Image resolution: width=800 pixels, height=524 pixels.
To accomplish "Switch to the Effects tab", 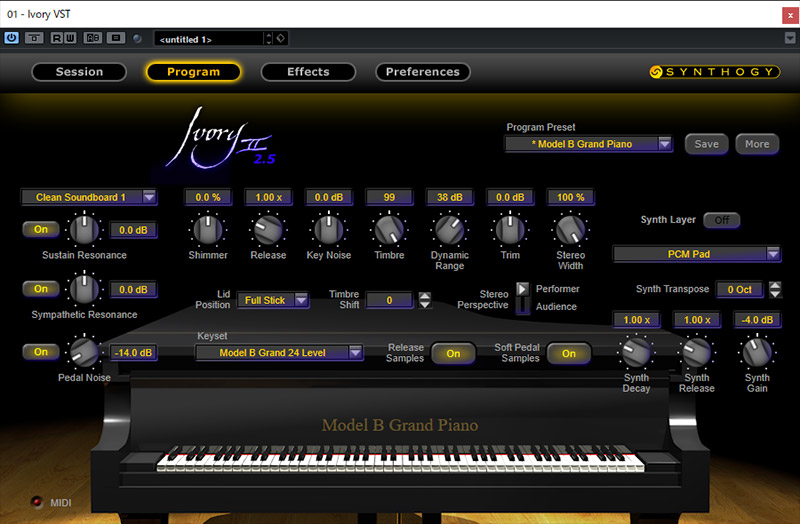I will click(308, 72).
